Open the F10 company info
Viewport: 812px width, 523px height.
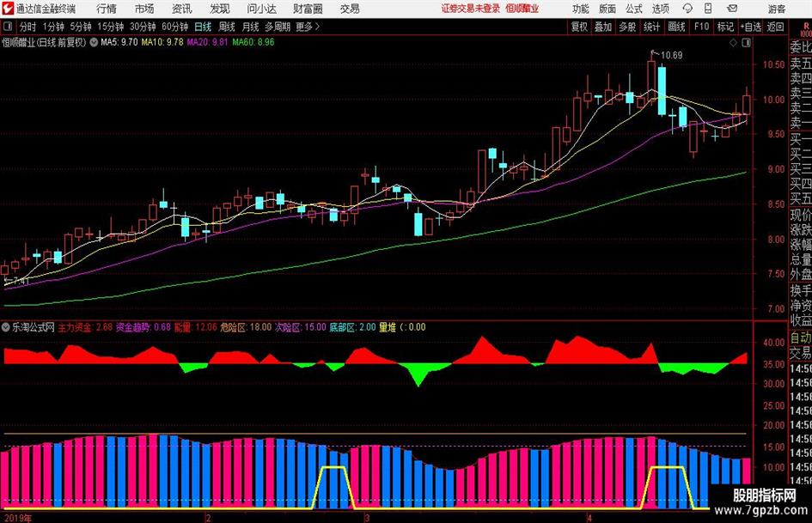tap(701, 27)
